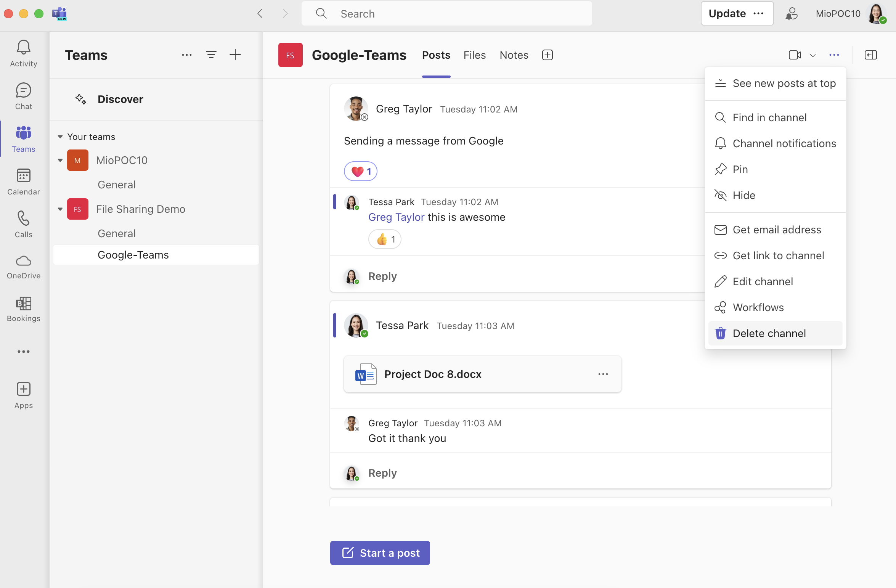Click the Start a post button
896x588 pixels.
(380, 553)
